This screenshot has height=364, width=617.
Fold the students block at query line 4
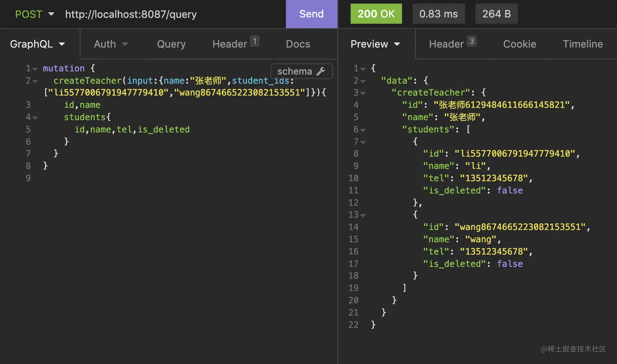point(35,118)
